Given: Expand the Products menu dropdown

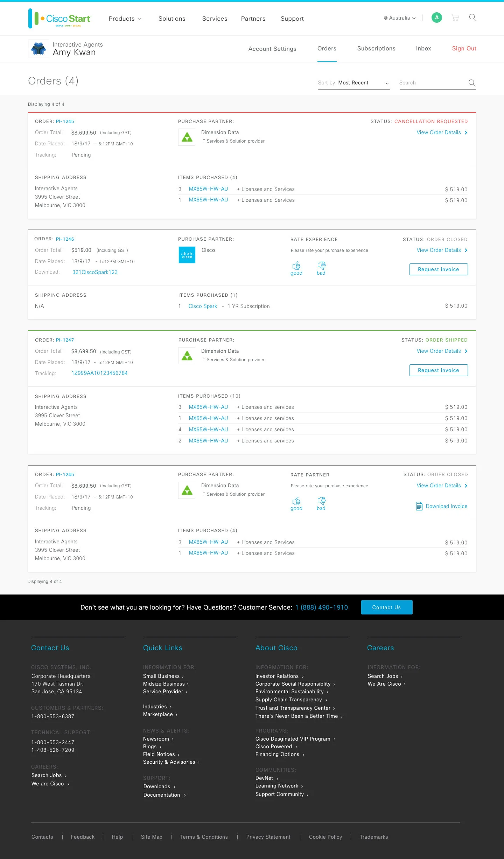Looking at the screenshot, I should pos(125,19).
